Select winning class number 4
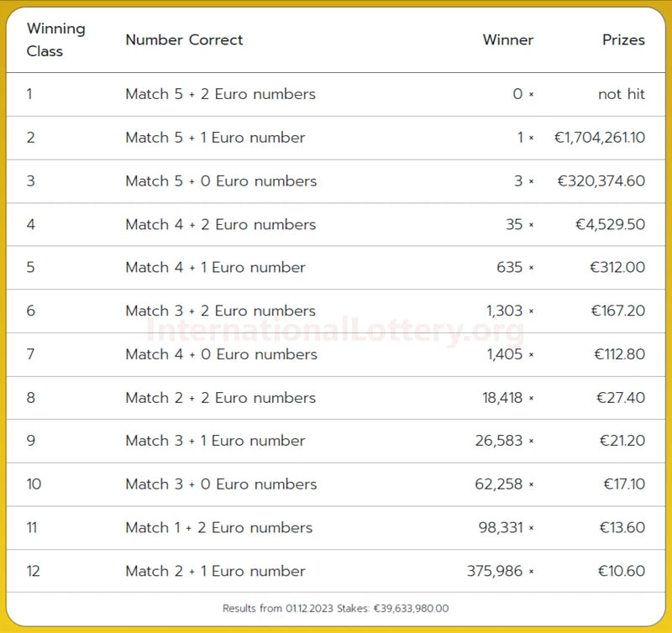672x633 pixels. 30,224
